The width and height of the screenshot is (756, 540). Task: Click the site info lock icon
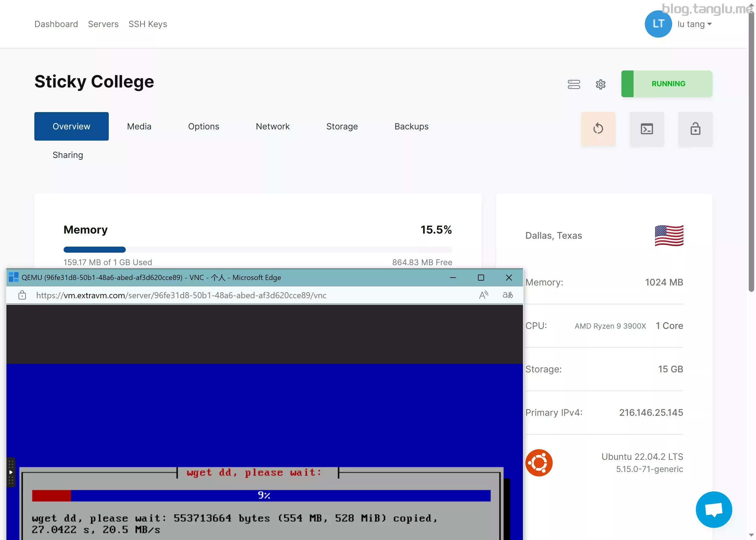(x=22, y=295)
